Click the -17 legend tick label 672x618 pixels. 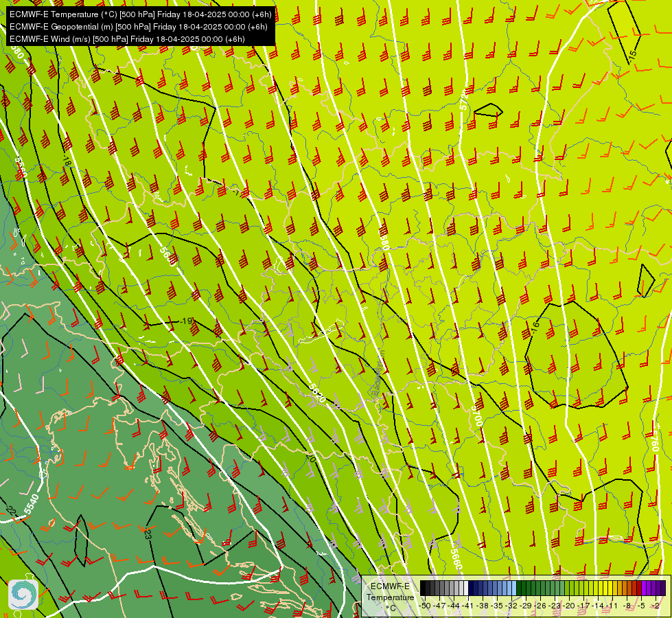pyautogui.click(x=583, y=606)
